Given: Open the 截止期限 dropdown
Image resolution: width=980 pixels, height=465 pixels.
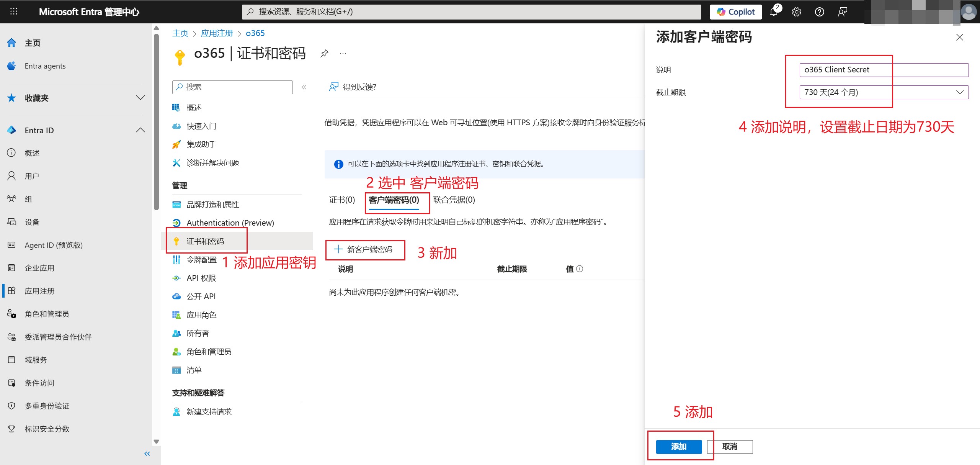Looking at the screenshot, I should click(x=884, y=92).
